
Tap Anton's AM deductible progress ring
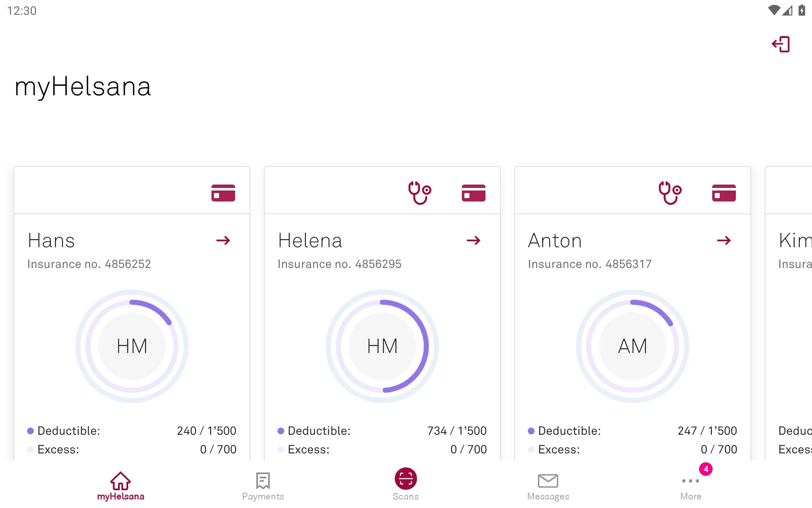pos(633,346)
